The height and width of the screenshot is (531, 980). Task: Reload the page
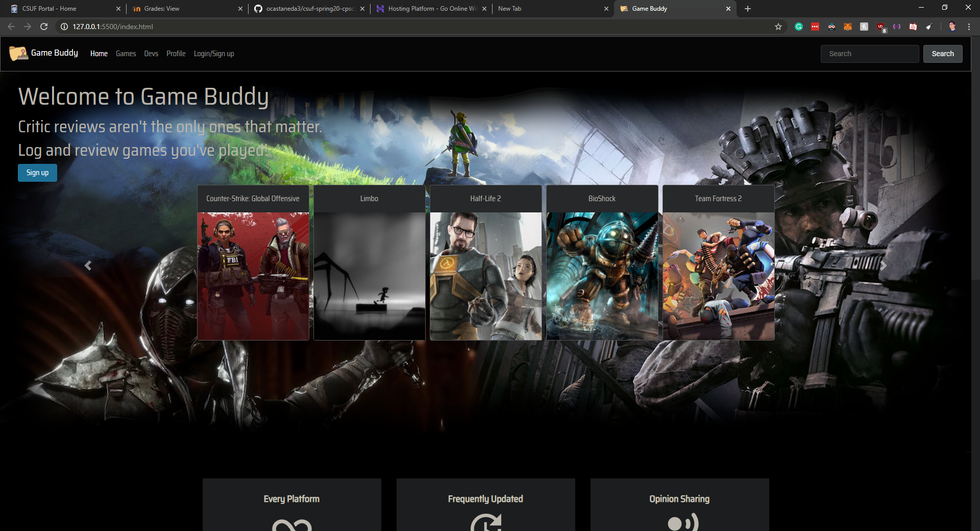44,27
